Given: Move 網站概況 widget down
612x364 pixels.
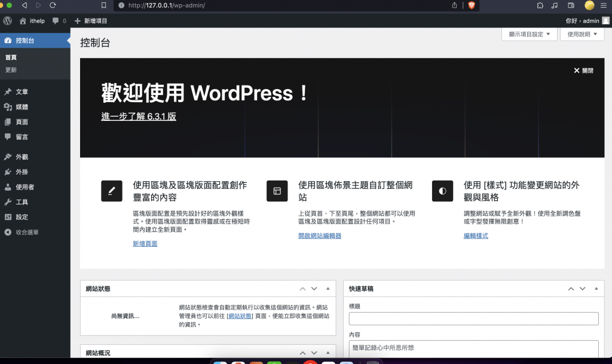Looking at the screenshot, I should point(314,353).
